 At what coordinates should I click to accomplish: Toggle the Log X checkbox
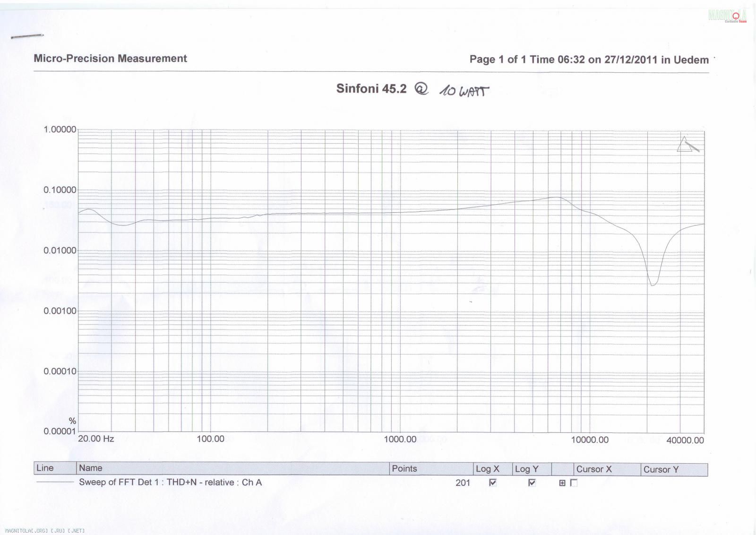tap(493, 483)
